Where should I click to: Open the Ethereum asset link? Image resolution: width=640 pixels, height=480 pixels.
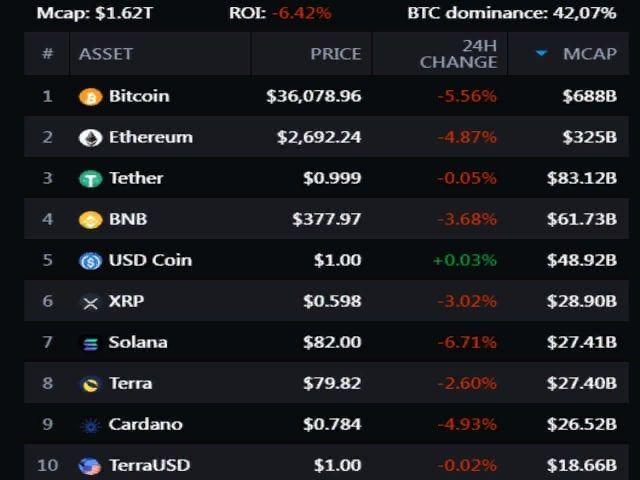point(150,138)
